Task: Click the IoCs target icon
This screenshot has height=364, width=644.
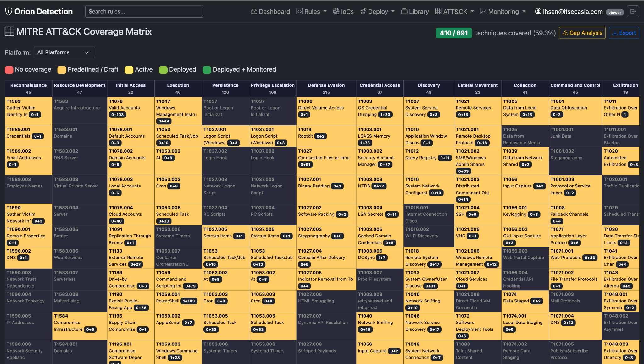Action: point(336,12)
